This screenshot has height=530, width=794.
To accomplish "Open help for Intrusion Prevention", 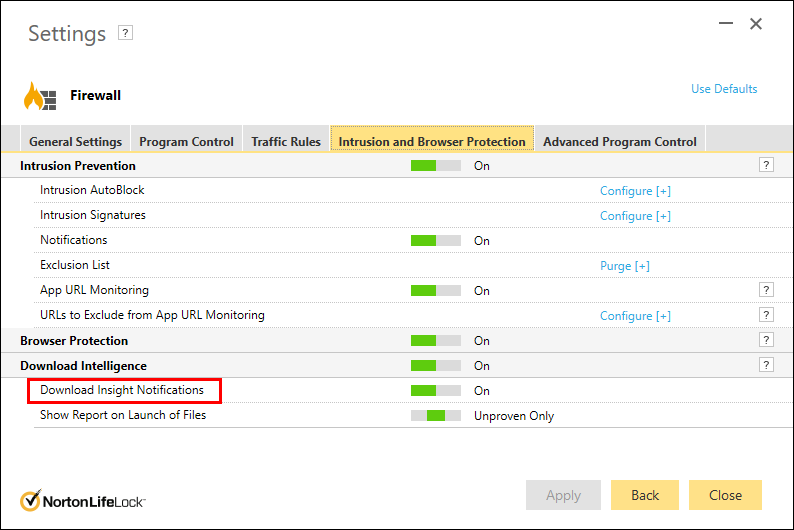I will click(766, 165).
